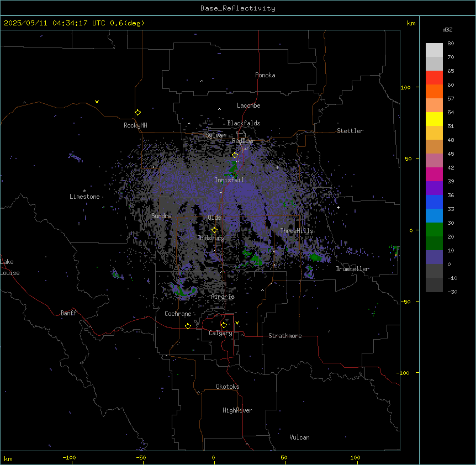
Task: Click the Ponoka city label
Action: click(265, 75)
